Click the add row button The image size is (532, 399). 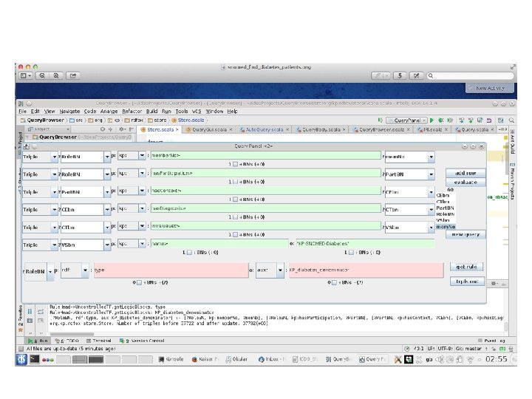coord(465,173)
